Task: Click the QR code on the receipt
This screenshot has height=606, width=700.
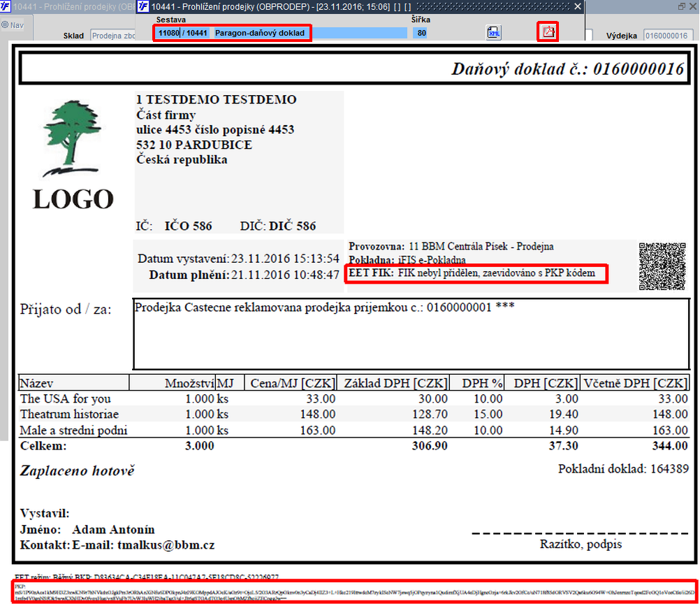Action: pos(662,266)
